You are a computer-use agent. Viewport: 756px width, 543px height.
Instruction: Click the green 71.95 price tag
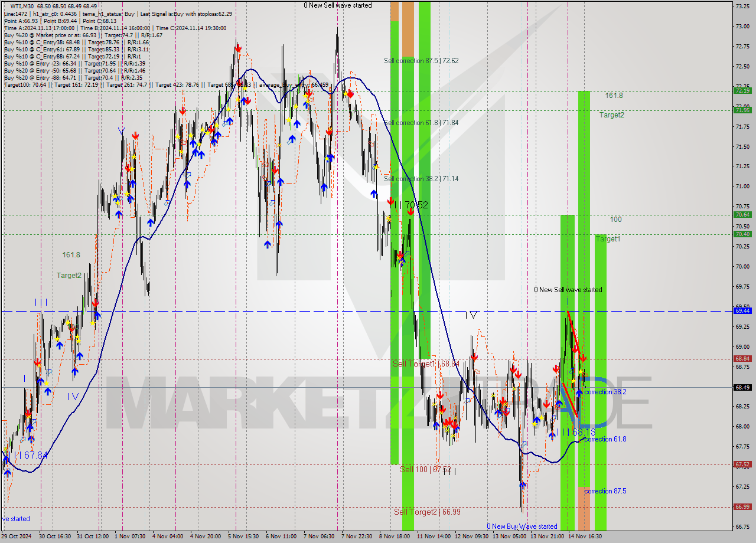click(x=742, y=110)
